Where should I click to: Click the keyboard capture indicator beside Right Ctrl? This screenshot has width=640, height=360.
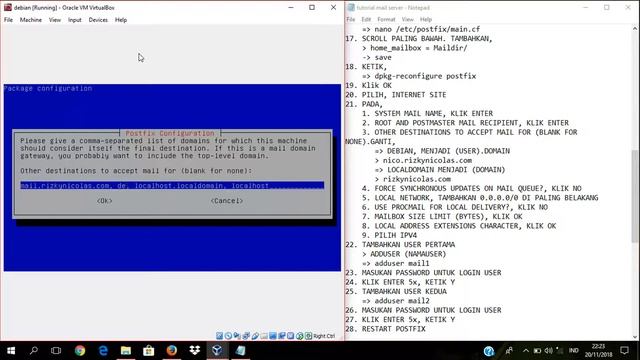(309, 336)
